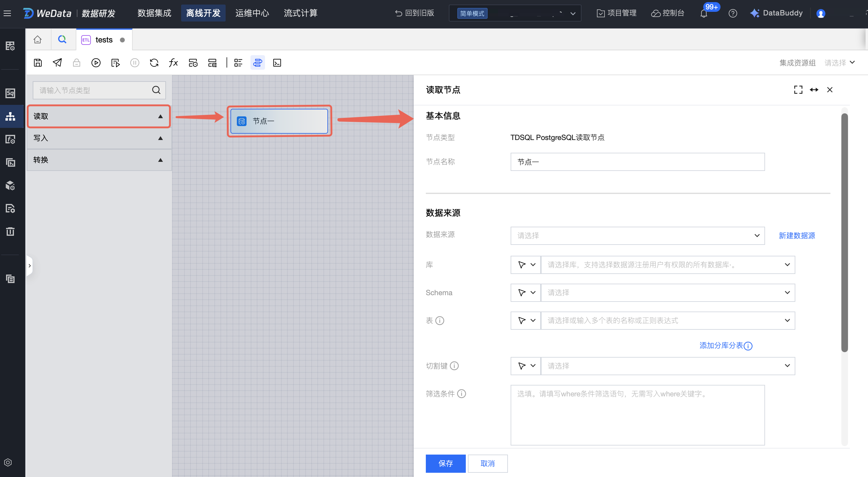This screenshot has width=868, height=477.
Task: Open the workflow orchestration sidebar icon
Action: tap(10, 116)
